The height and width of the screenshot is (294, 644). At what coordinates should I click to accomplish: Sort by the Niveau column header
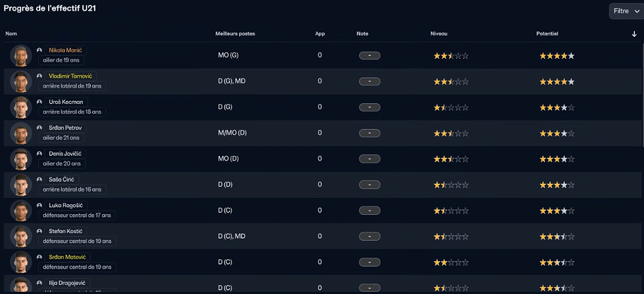point(439,34)
